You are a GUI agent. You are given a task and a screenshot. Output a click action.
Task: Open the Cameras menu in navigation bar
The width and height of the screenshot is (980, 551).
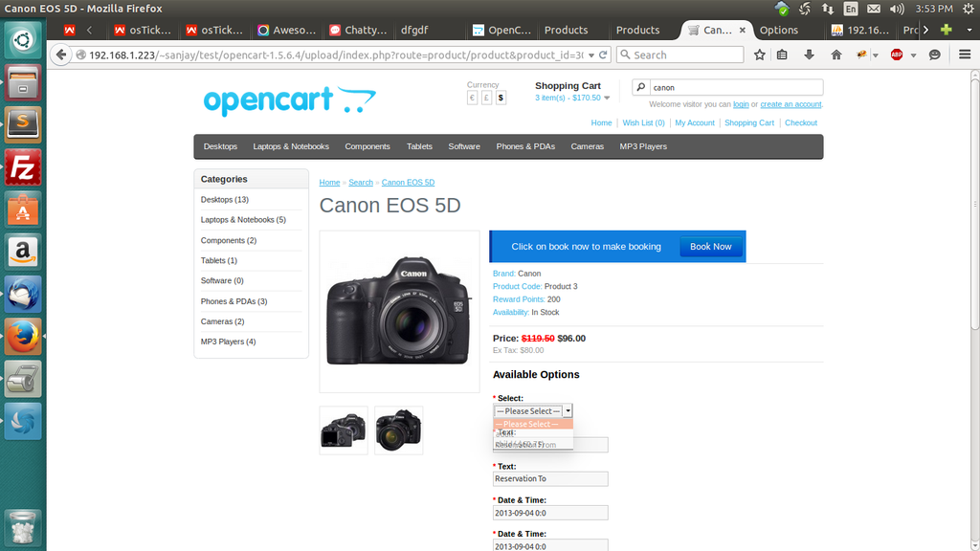pyautogui.click(x=587, y=146)
